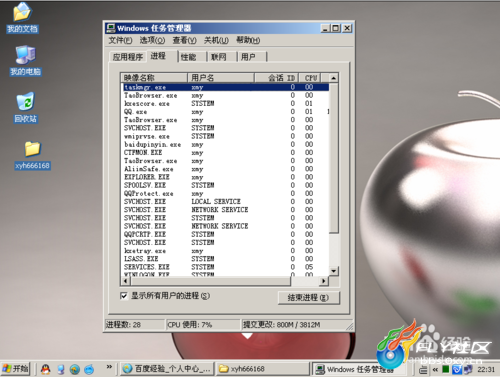Toggle 显示所有用户的进程 checkbox
This screenshot has width=500, height=377.
[x=124, y=296]
